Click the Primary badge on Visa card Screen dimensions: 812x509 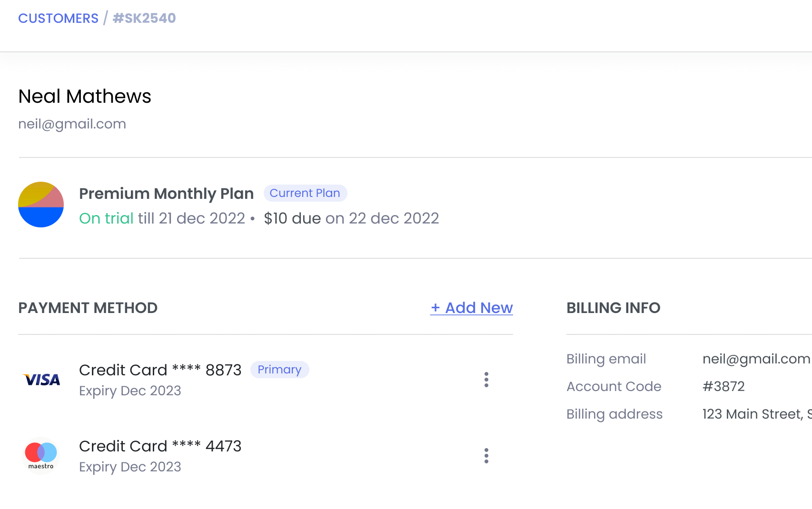[x=279, y=370]
